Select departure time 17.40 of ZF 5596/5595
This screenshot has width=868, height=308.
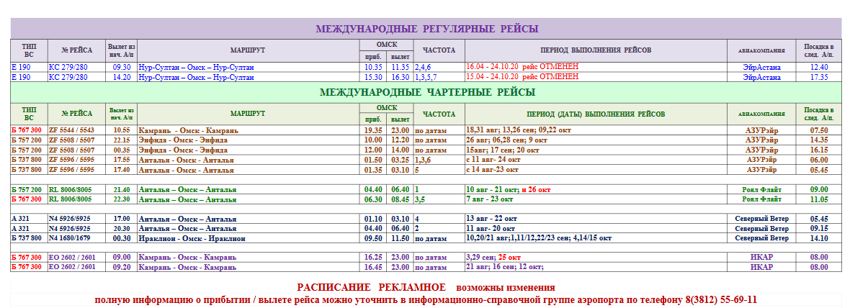click(122, 170)
